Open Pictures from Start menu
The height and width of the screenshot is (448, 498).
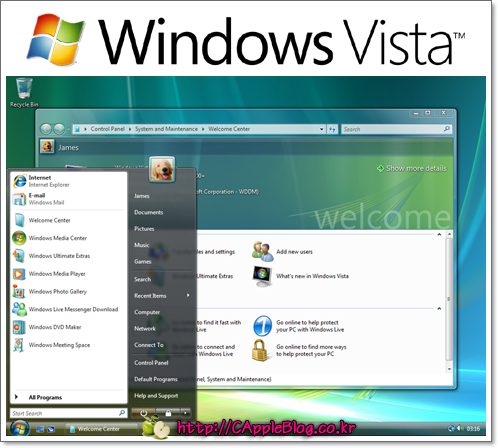(x=144, y=229)
